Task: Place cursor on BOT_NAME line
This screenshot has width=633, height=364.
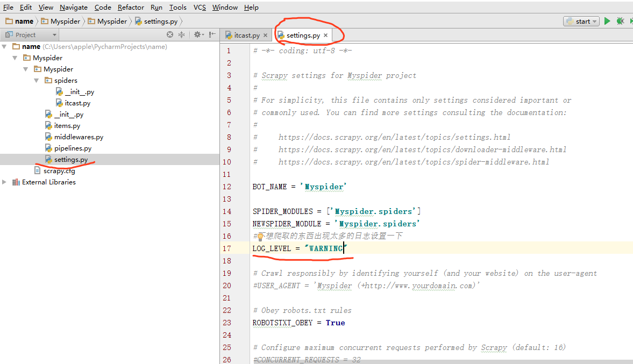Action: (x=299, y=187)
